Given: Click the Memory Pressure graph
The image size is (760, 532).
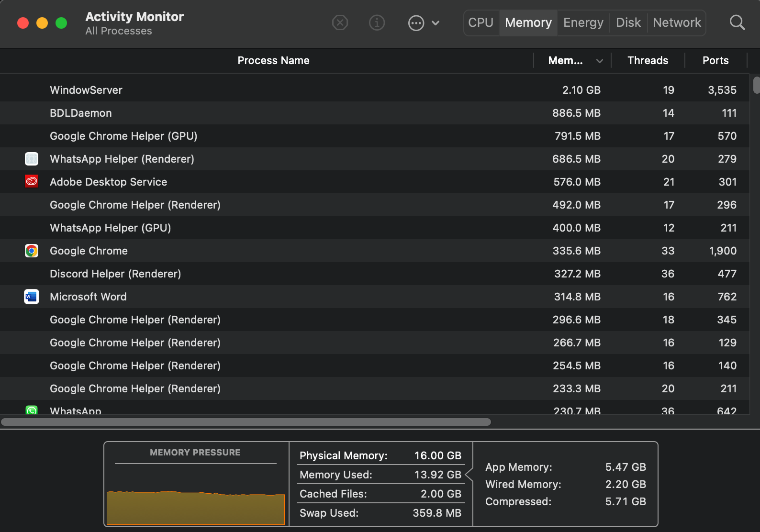Looking at the screenshot, I should [195, 507].
